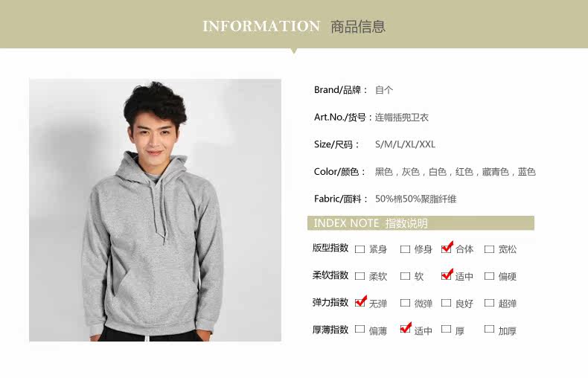Uncheck the 无弹 elasticity checkbox
The image size is (588, 378).
pos(360,302)
